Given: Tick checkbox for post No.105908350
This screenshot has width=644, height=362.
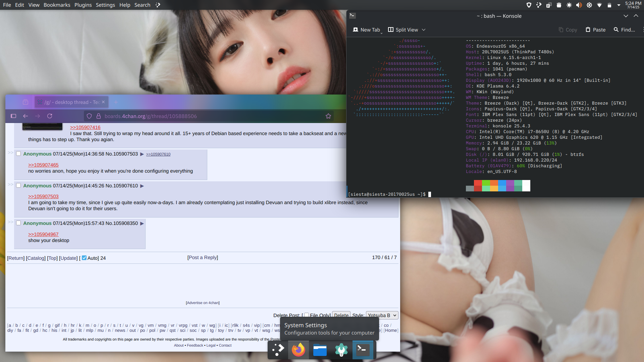Looking at the screenshot, I should click(x=18, y=223).
